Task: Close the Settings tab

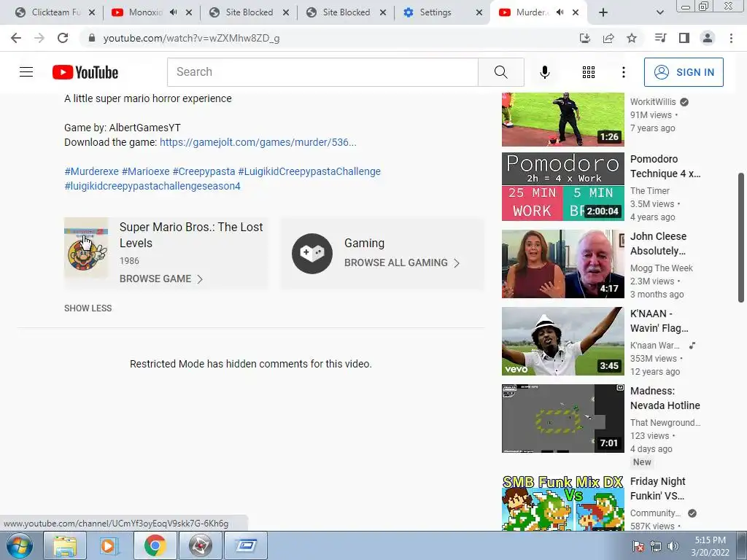Action: point(479,12)
